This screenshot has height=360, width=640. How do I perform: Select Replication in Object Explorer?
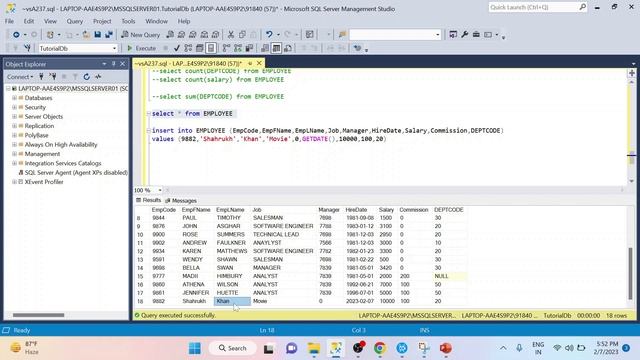(x=39, y=126)
